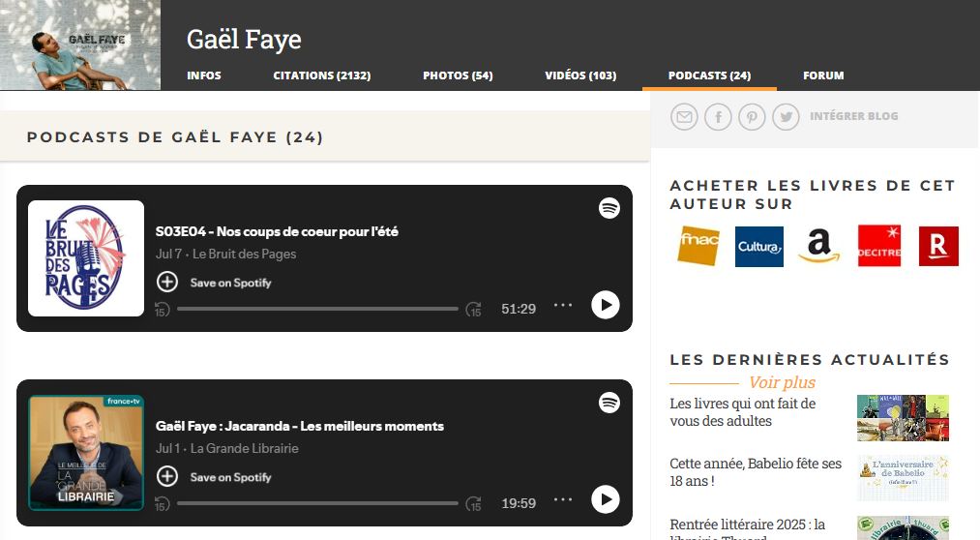The image size is (980, 540).
Task: Open the Infos tab
Action: coord(204,75)
